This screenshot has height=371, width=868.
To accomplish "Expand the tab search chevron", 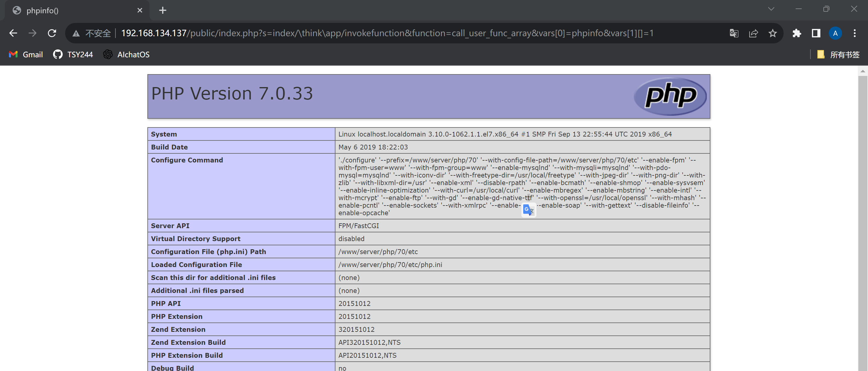I will 771,9.
